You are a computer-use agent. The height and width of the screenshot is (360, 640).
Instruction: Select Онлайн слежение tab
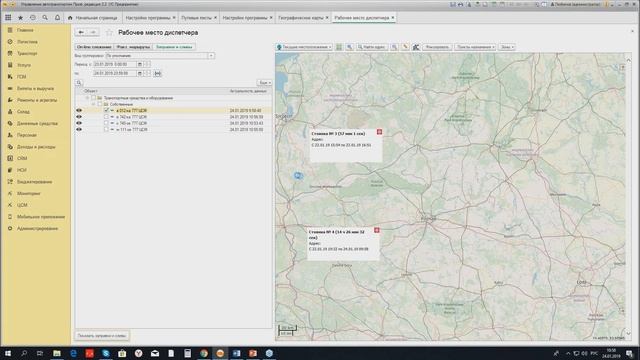click(x=94, y=47)
